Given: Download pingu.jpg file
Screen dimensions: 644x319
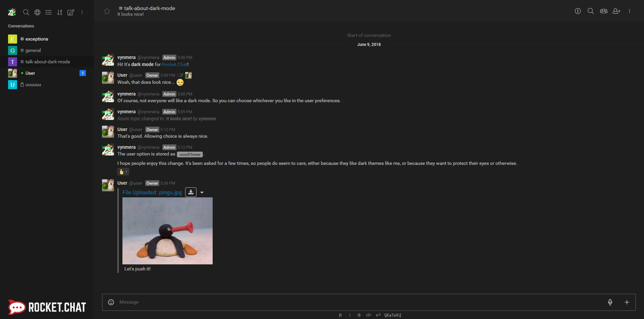Looking at the screenshot, I should pos(191,192).
